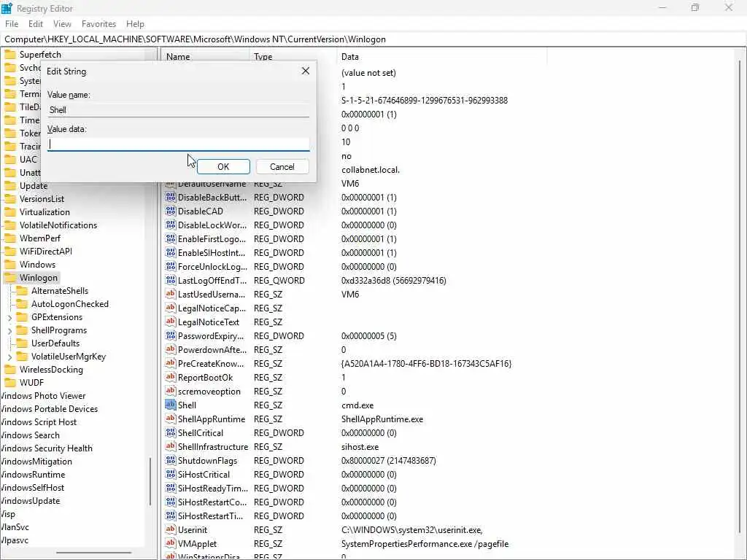The image size is (747, 560).
Task: Select the Shell string value icon
Action: point(170,405)
